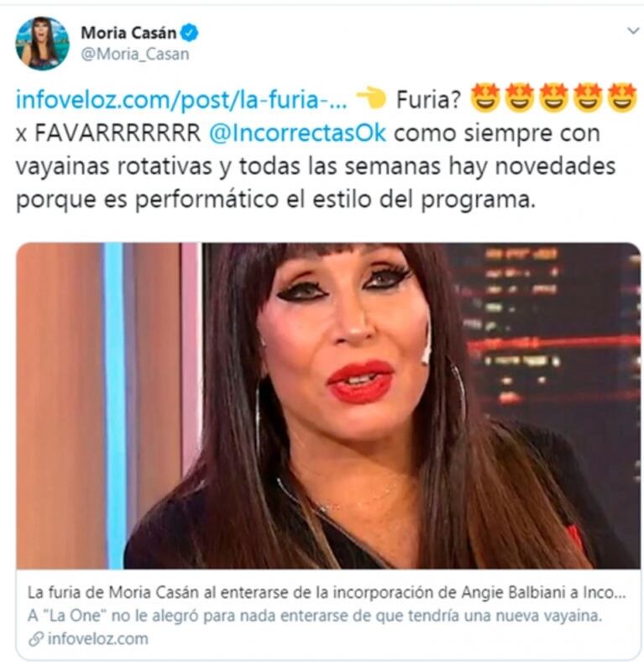Click the tweet text "vayainas rotativas"
644x662 pixels.
[114, 167]
